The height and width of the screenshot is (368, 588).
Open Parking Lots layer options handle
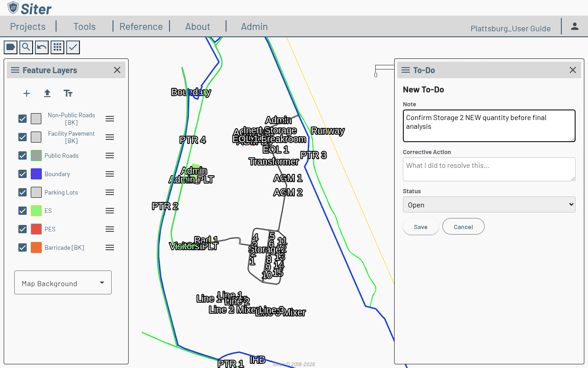(x=110, y=192)
